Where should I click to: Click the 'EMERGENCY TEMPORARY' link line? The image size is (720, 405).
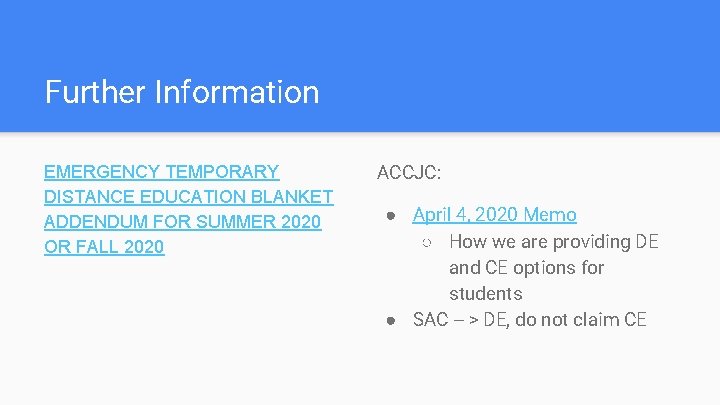pos(162,172)
